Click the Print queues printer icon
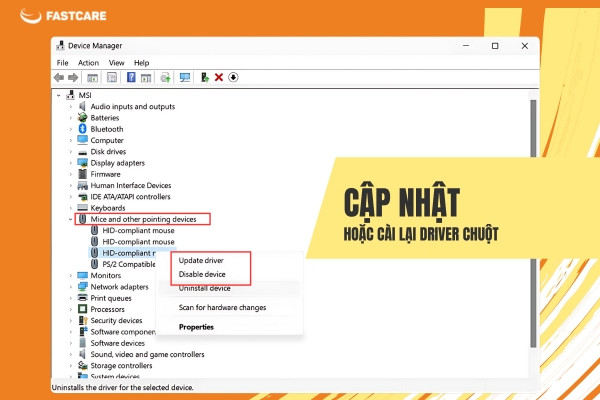This screenshot has width=600, height=400. click(82, 297)
